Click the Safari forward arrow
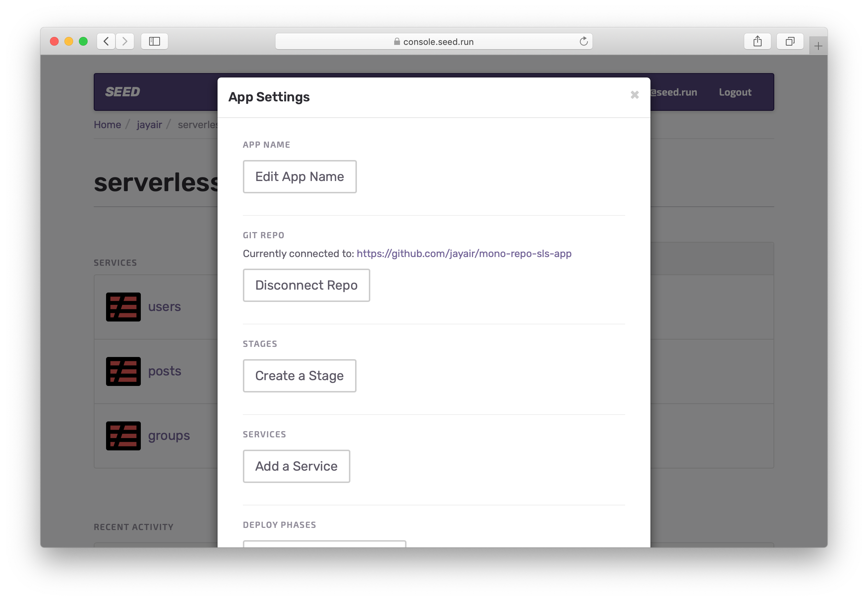The width and height of the screenshot is (868, 601). click(125, 41)
